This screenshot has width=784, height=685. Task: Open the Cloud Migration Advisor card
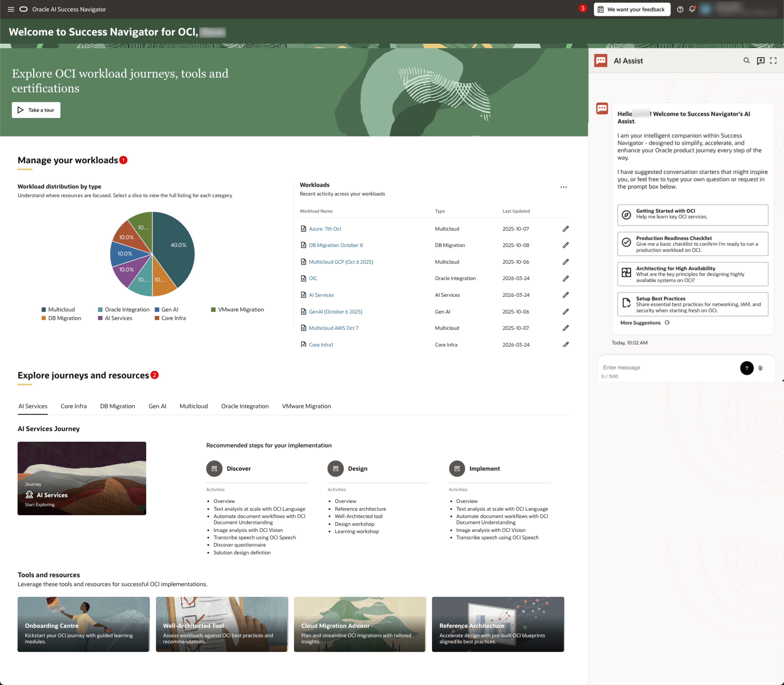(360, 624)
